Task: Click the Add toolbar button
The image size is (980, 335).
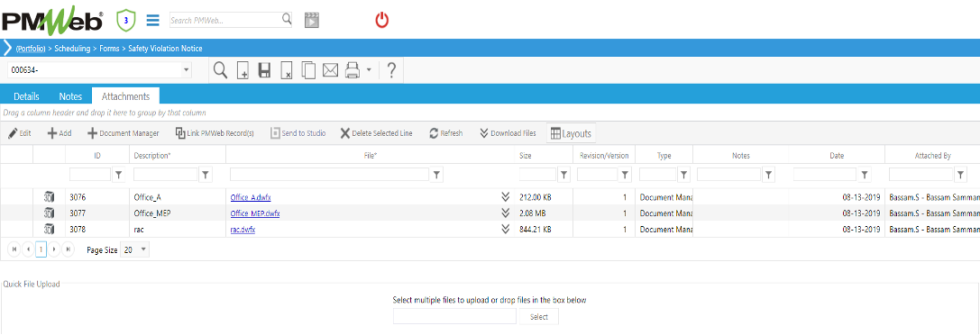Action: pos(60,133)
